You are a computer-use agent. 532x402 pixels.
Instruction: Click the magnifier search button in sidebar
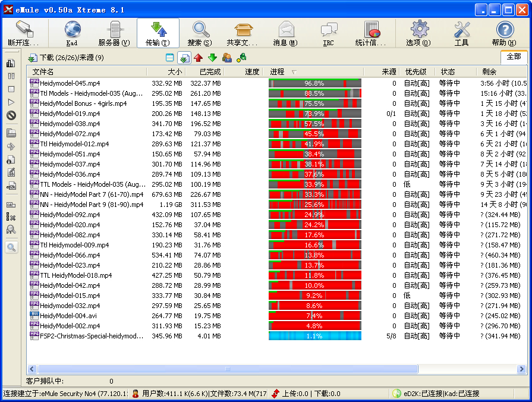(x=11, y=247)
